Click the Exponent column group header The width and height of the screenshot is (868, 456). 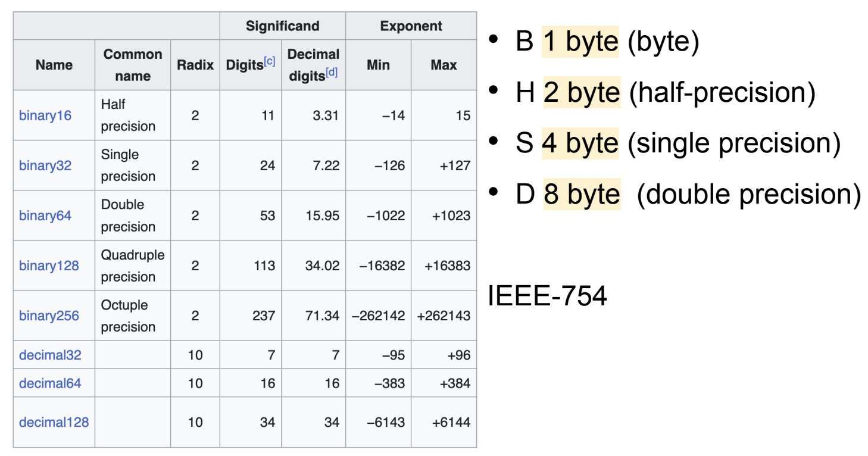click(411, 26)
